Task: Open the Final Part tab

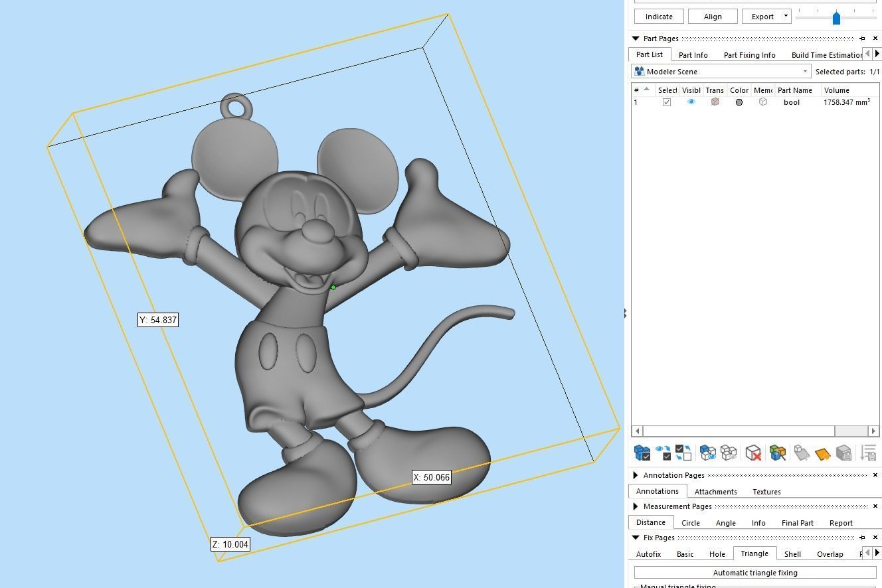Action: pos(797,523)
